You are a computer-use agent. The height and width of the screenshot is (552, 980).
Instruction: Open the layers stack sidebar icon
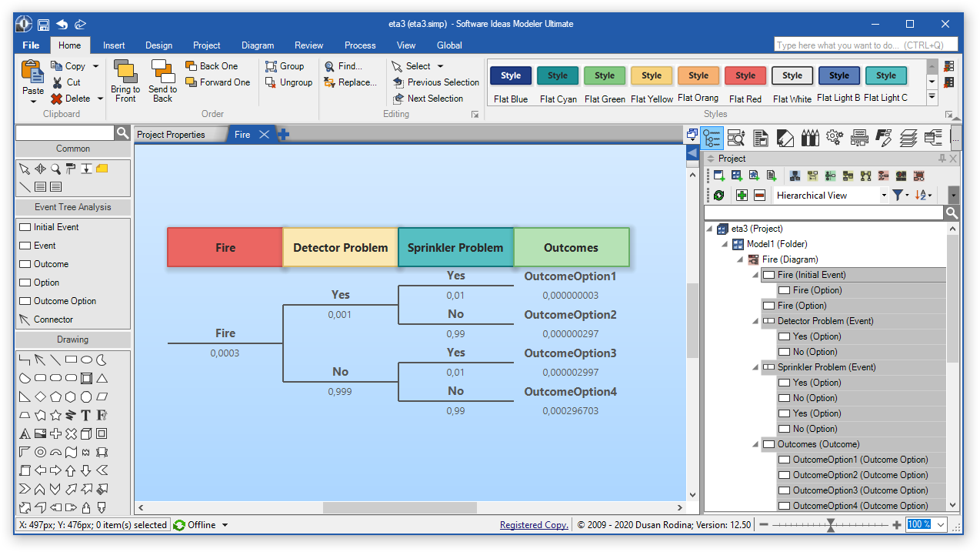click(x=908, y=138)
